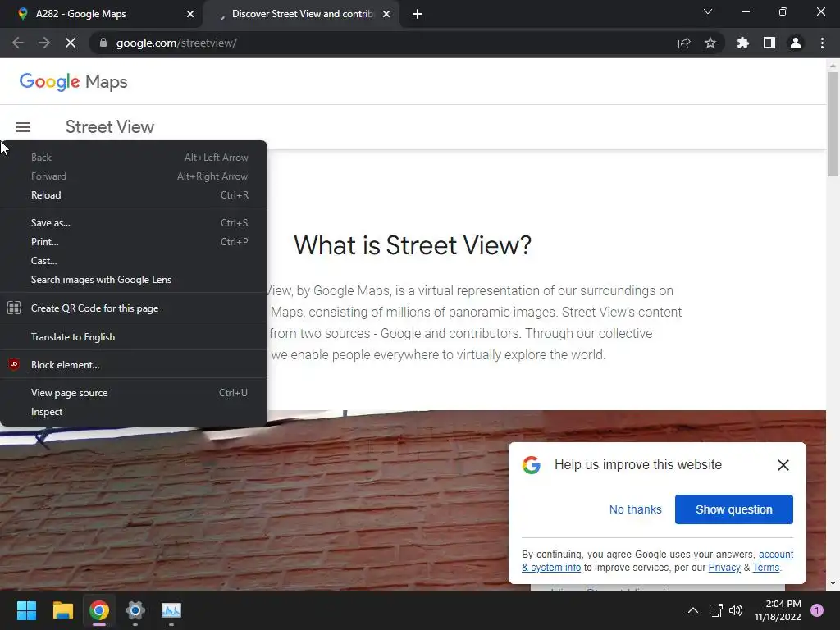Viewport: 840px width, 630px height.
Task: Open the Extensions puzzle icon
Action: 743,43
